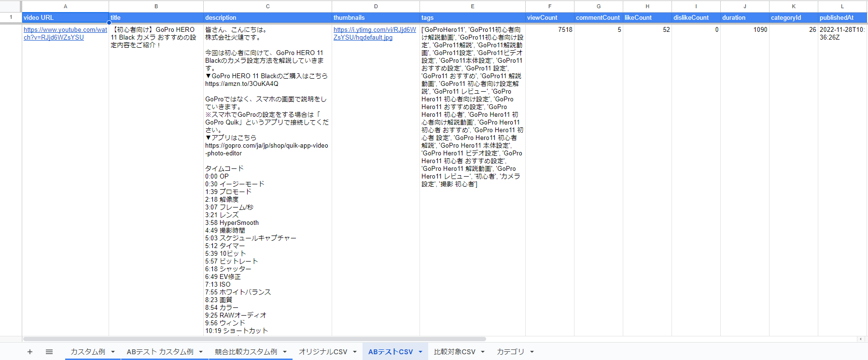Select column B header
The width and height of the screenshot is (868, 360).
click(x=156, y=6)
